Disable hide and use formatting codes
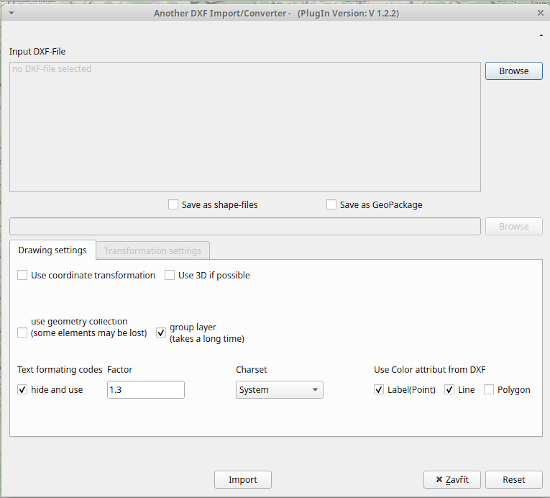This screenshot has height=498, width=550. [22, 389]
